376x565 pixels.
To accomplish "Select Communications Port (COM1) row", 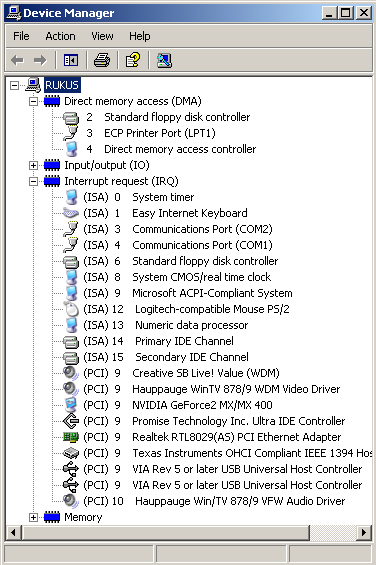I will (178, 245).
